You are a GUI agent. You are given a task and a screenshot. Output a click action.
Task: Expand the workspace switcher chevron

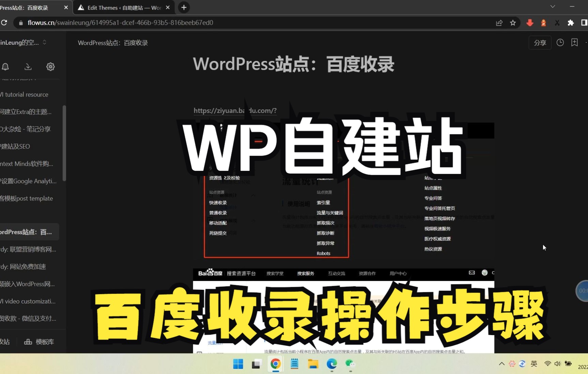[x=44, y=42]
